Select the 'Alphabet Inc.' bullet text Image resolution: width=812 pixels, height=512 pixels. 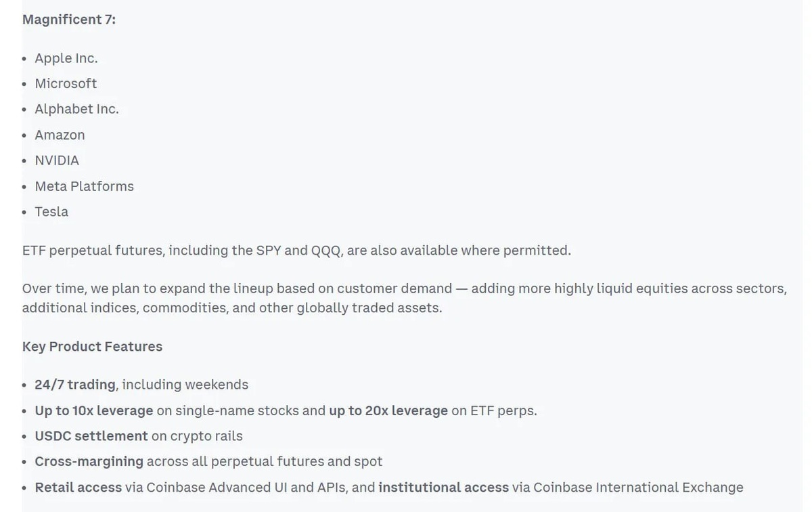click(x=76, y=109)
